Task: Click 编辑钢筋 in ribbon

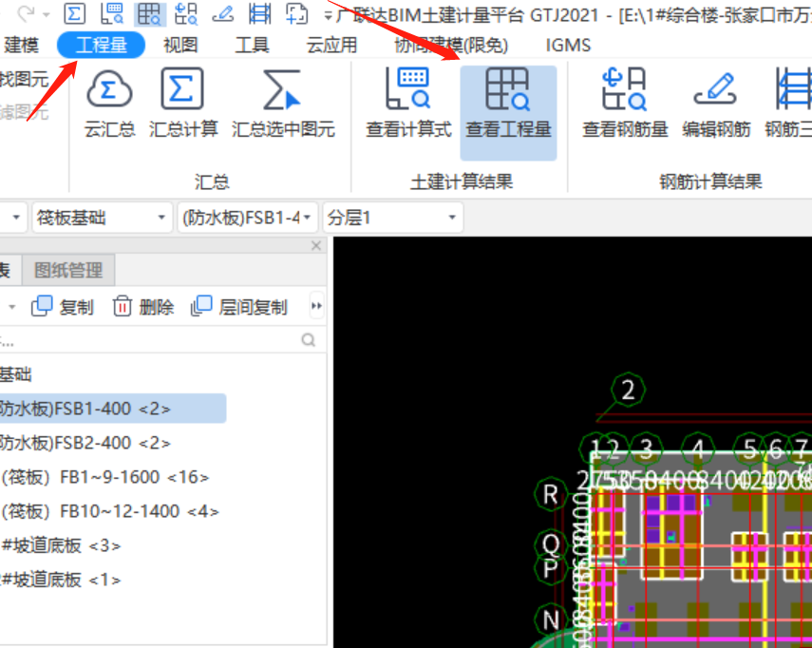Action: pyautogui.click(x=716, y=105)
